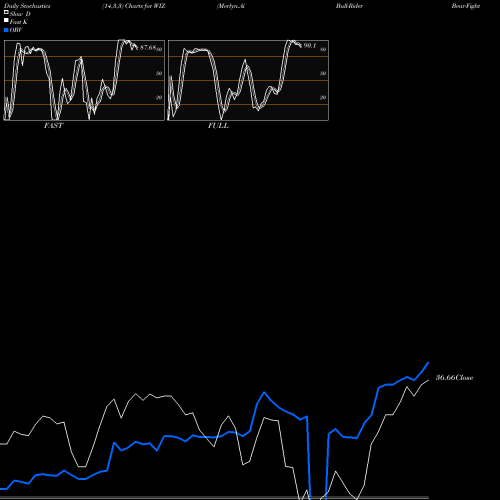Click the 'Fast K' legend text
Image resolution: width=500 pixels, height=500 pixels.
coord(19,22)
